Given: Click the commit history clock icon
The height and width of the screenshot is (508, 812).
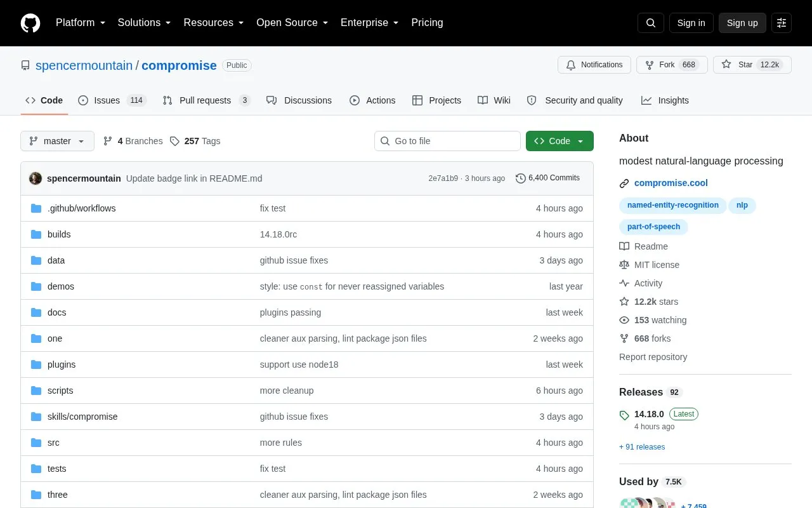Looking at the screenshot, I should tap(521, 178).
